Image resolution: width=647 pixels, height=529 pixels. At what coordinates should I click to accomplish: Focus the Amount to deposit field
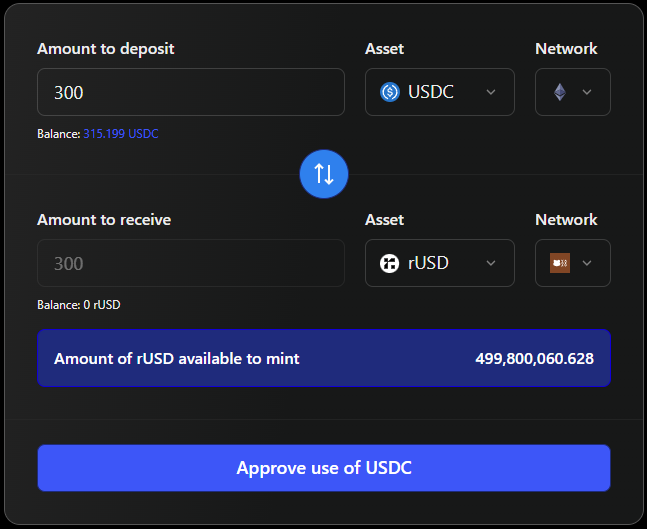(x=191, y=92)
